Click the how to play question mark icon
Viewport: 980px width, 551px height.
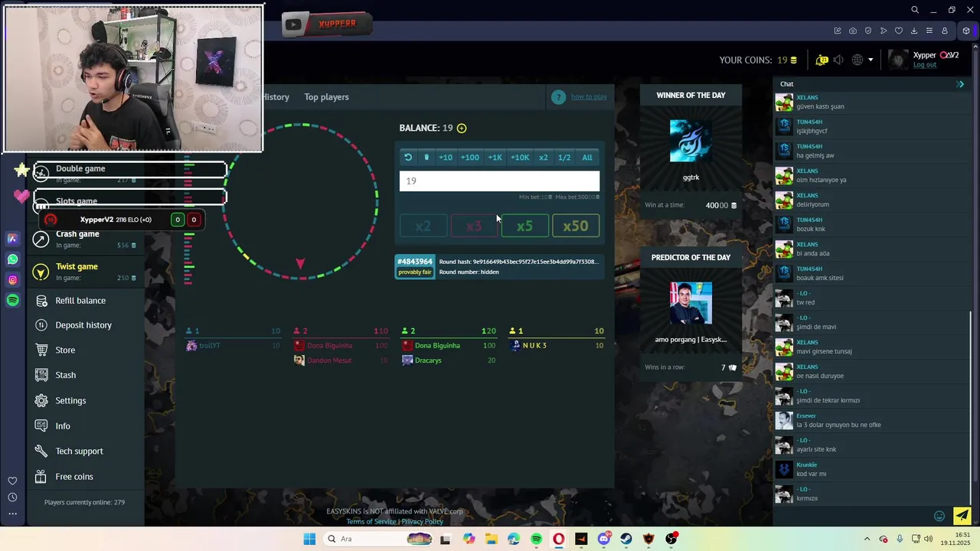pyautogui.click(x=559, y=97)
